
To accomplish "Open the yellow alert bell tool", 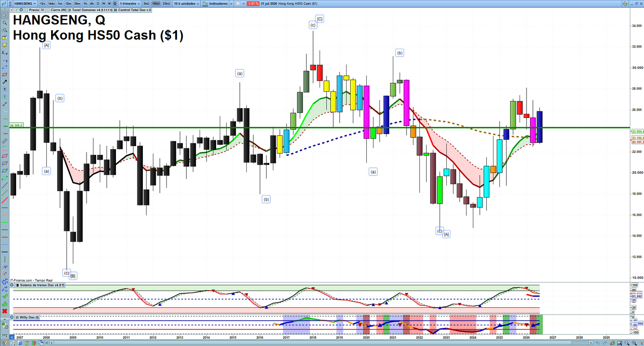I will pos(4,45).
